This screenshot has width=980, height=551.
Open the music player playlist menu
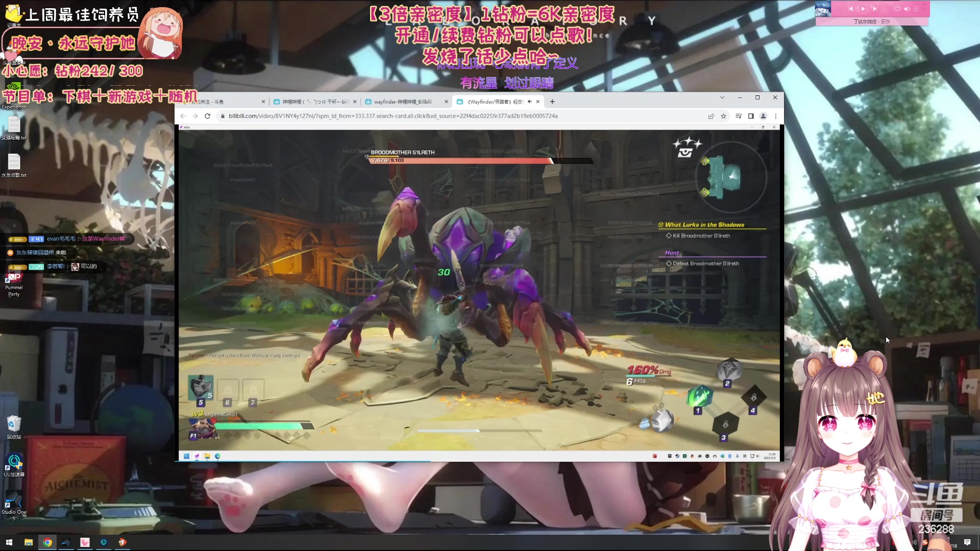[x=916, y=9]
